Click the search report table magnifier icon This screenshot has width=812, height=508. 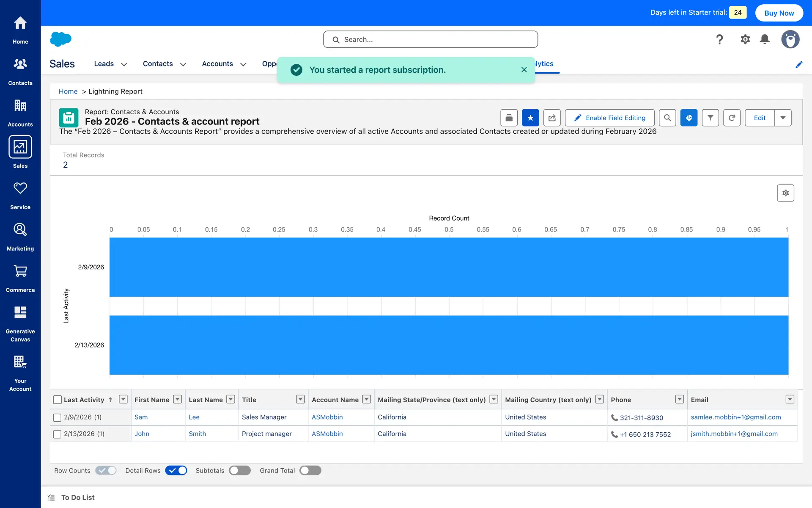[x=667, y=118]
